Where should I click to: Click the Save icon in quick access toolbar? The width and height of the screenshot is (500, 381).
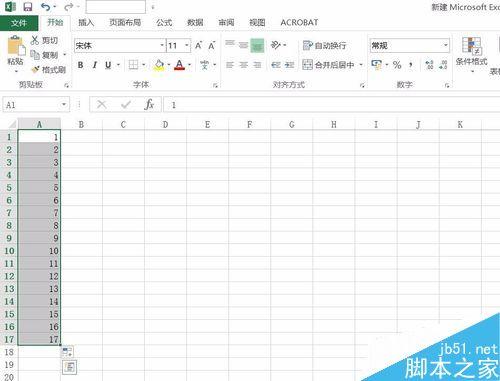pyautogui.click(x=28, y=7)
